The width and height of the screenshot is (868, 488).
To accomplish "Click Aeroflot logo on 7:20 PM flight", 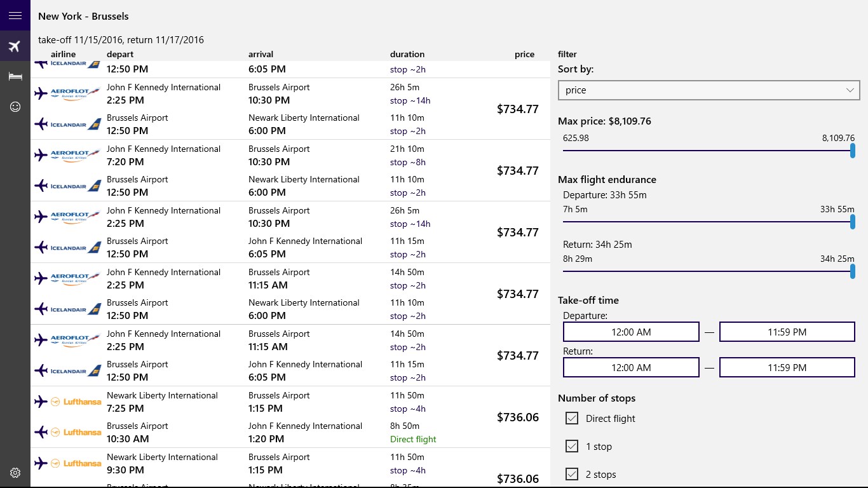I will 76,155.
